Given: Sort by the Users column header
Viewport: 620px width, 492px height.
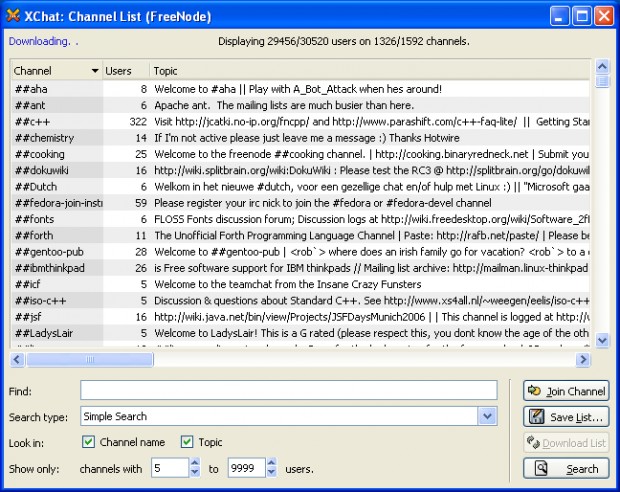Looking at the screenshot, I should (x=126, y=71).
